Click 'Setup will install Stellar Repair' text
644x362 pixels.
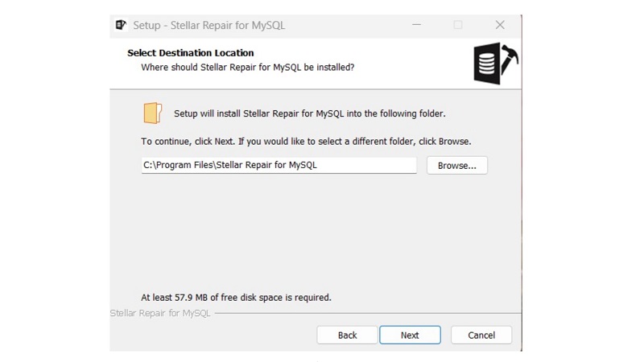coord(310,113)
